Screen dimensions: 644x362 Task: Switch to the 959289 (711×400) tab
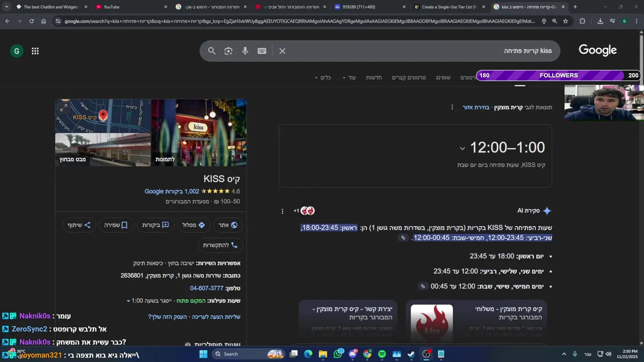pos(370,7)
